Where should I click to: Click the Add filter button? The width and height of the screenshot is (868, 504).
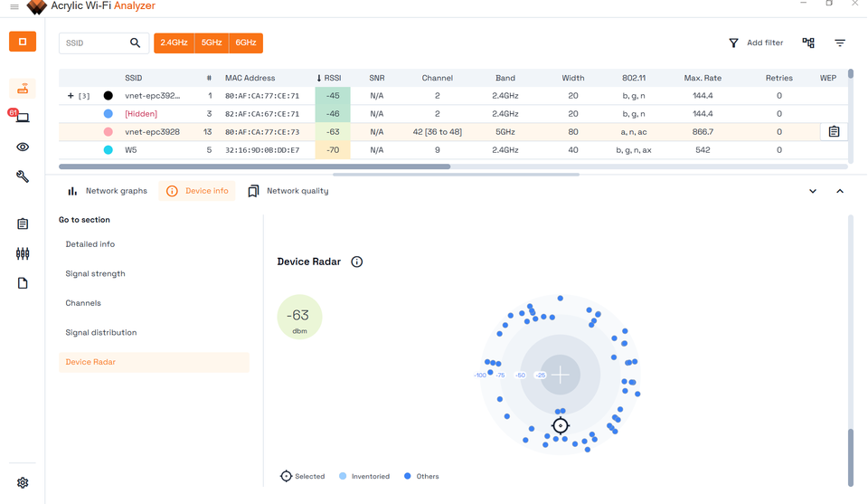click(756, 43)
